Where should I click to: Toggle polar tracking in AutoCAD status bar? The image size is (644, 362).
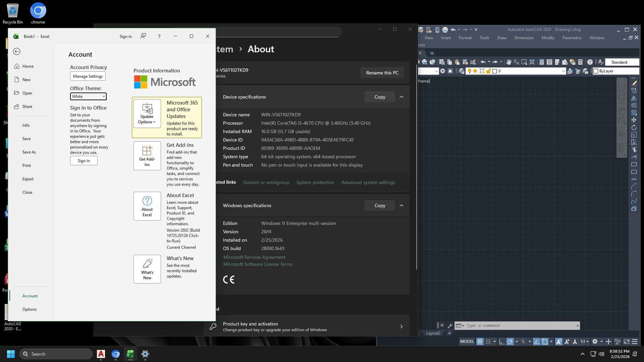pos(510,342)
